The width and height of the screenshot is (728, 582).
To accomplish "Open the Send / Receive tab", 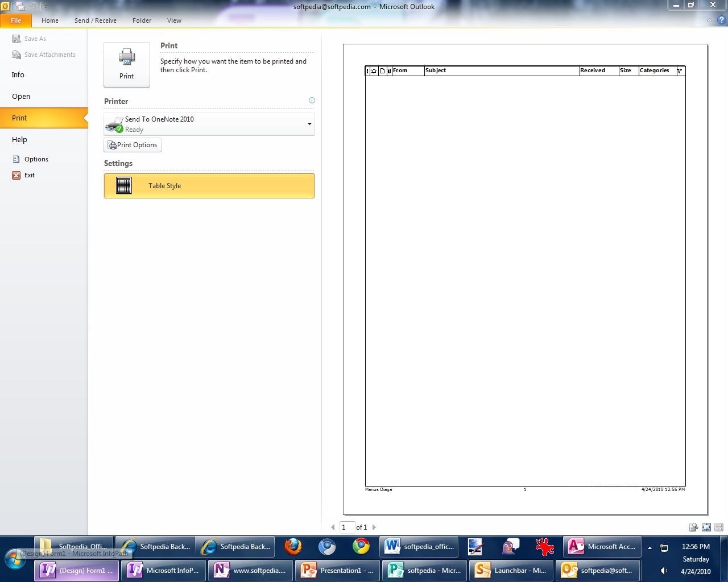I will pos(95,20).
